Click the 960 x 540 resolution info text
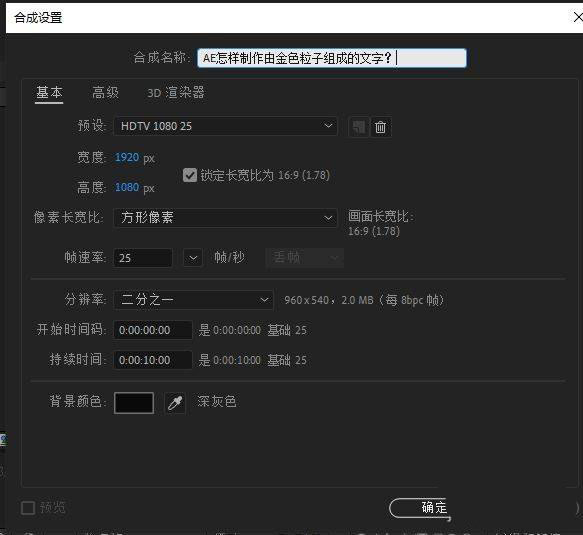 (x=364, y=300)
